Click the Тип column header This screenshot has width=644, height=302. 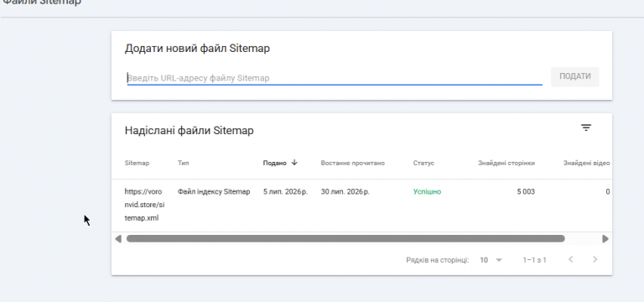[x=183, y=163]
